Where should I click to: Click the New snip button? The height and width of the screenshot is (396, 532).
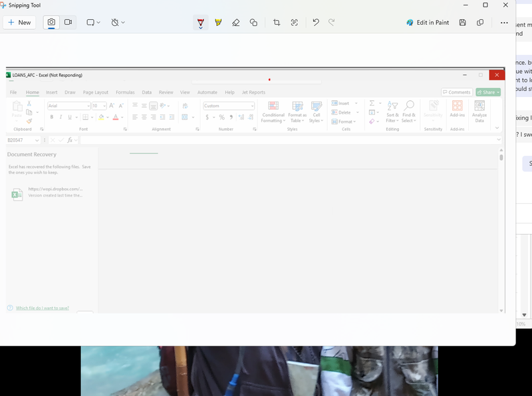click(x=19, y=23)
